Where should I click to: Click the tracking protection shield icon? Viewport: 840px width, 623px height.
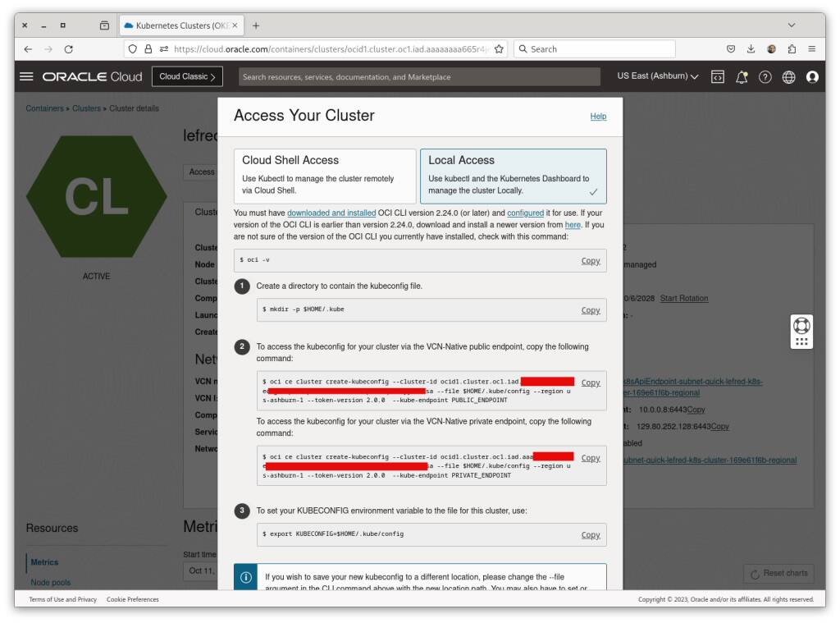(x=132, y=48)
